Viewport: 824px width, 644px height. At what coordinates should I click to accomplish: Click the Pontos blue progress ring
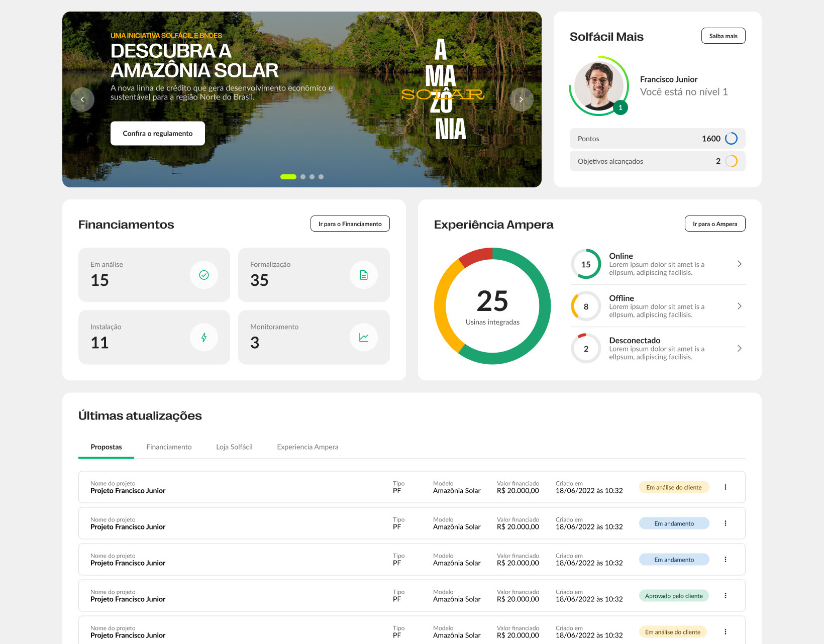coord(732,138)
